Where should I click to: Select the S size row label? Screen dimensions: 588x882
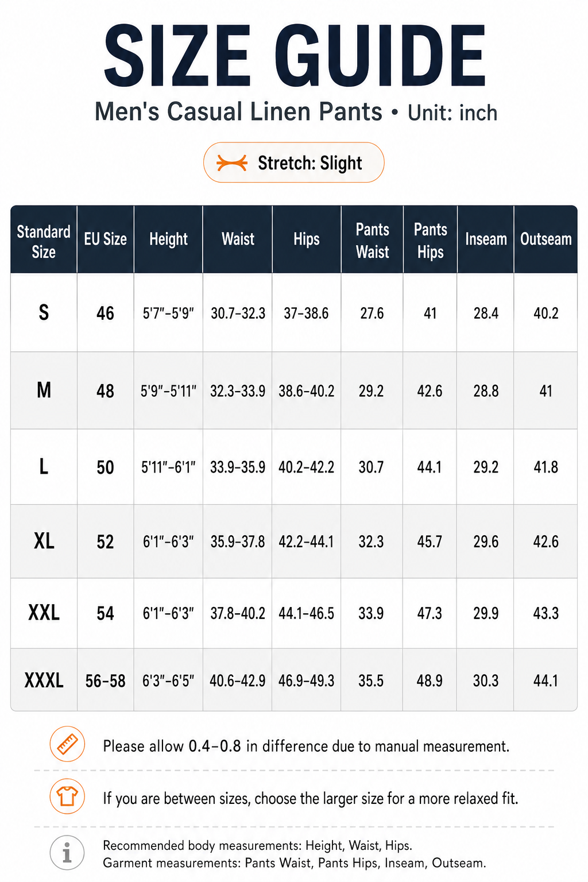[44, 313]
